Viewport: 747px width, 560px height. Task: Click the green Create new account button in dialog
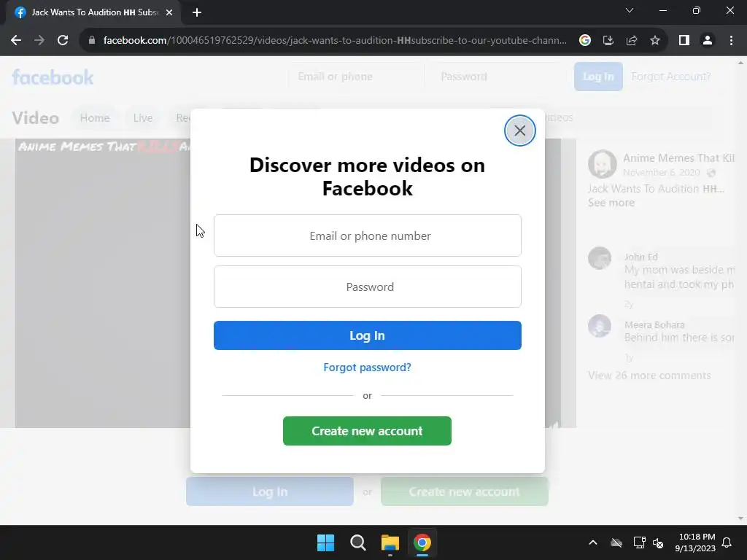click(368, 431)
